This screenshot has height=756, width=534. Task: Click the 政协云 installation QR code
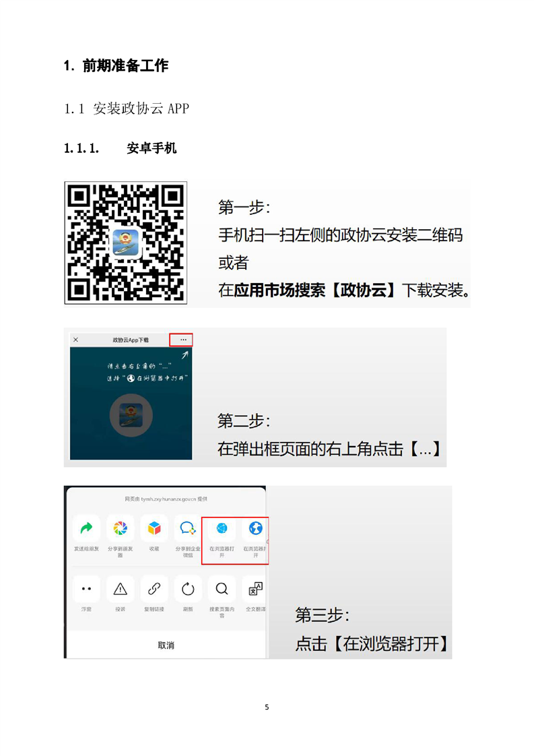click(x=125, y=243)
